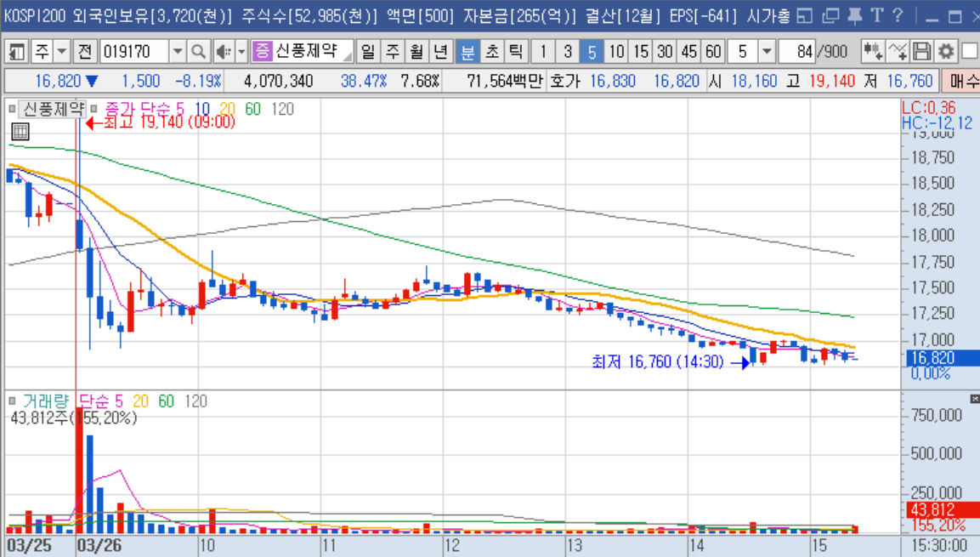
Task: Click the red volume tag 43,812
Action: click(x=943, y=509)
